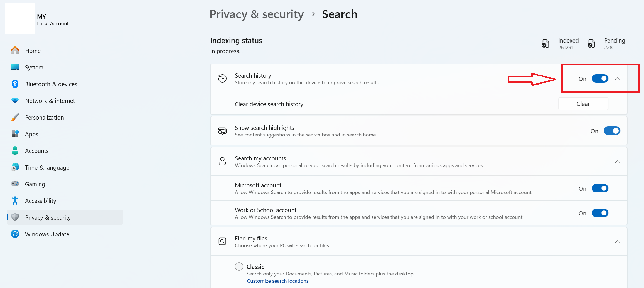Viewport: 644px width, 288px height.
Task: Click the Network & internet wifi icon
Action: coord(15,101)
